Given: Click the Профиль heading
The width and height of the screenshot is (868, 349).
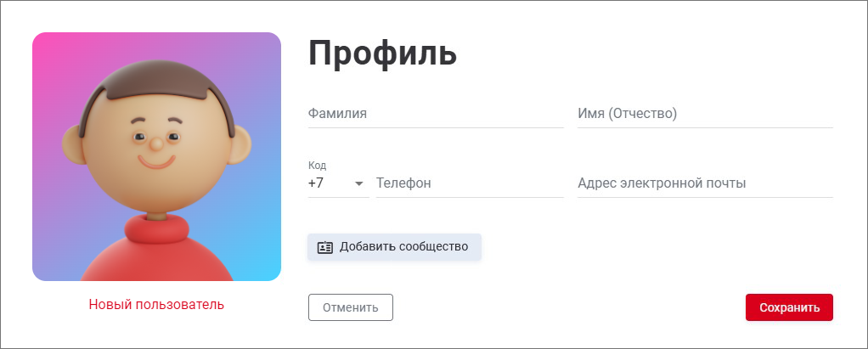Looking at the screenshot, I should pyautogui.click(x=382, y=53).
